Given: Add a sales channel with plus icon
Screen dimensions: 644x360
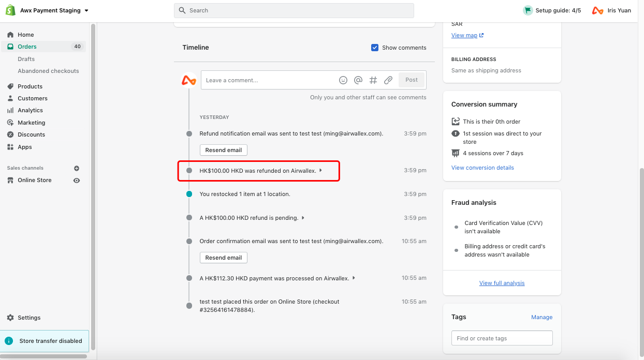Looking at the screenshot, I should tap(77, 168).
